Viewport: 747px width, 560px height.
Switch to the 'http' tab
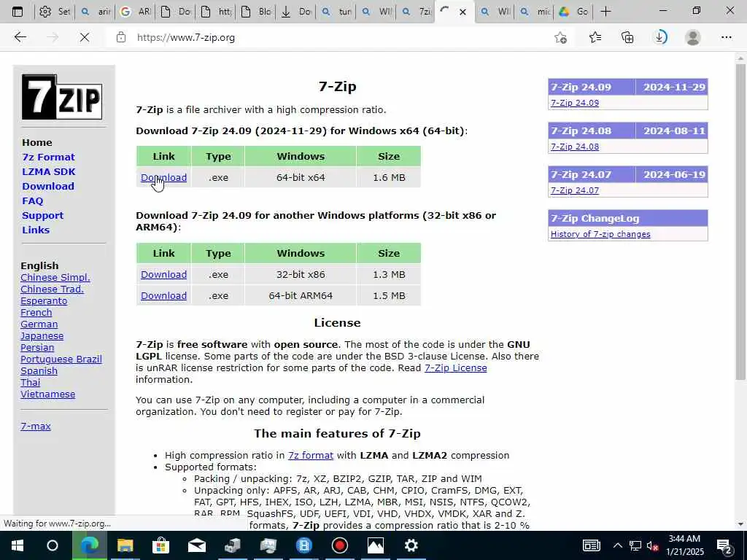[215, 12]
